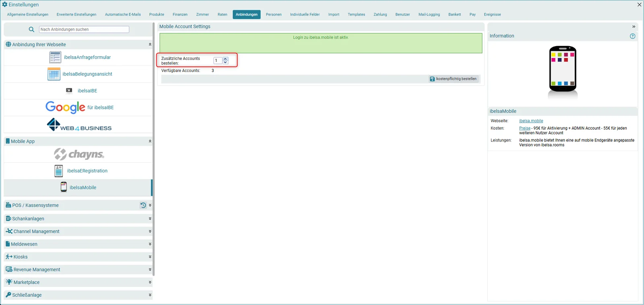Screen dimensions: 644x305
Task: Expand the Schließanlage section
Action: click(150, 295)
